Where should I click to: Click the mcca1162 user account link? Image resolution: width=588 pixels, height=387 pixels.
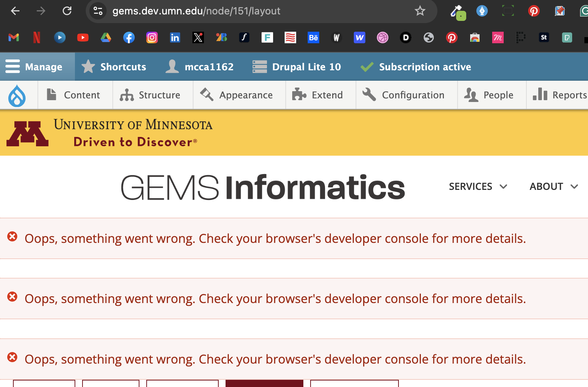pos(200,67)
